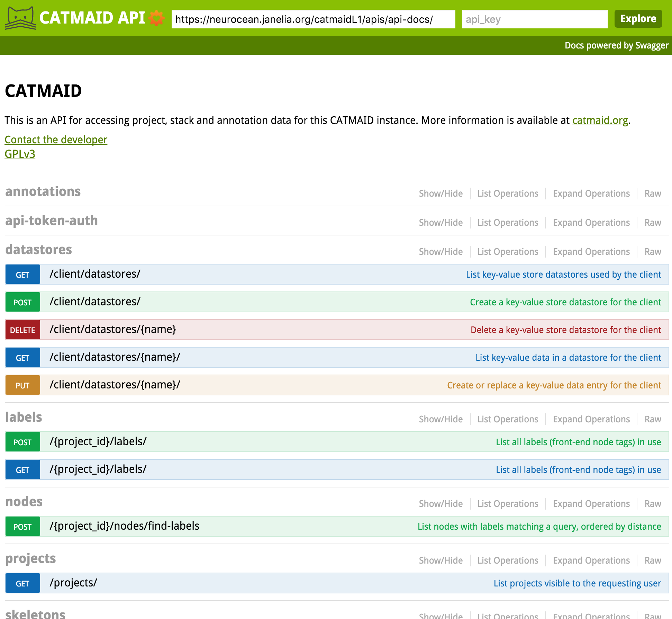Viewport: 672px width, 619px height.
Task: Click the GET badge for /{project_id}/labels/
Action: click(x=22, y=470)
